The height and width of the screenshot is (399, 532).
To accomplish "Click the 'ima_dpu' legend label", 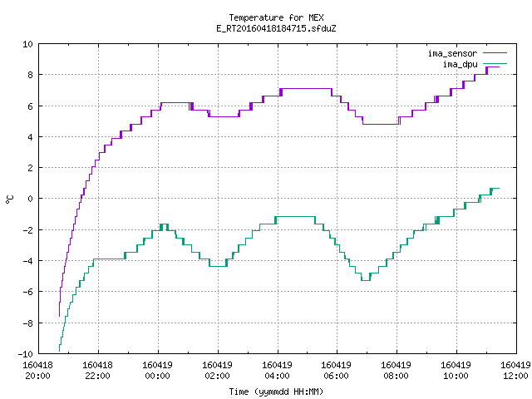I will pyautogui.click(x=460, y=64).
